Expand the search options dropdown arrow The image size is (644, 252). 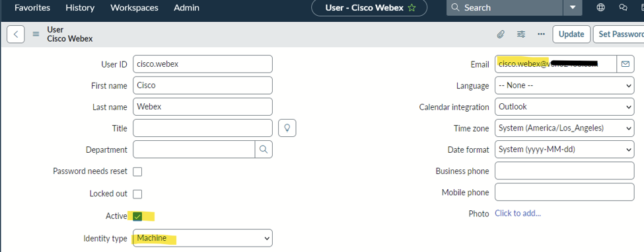click(572, 7)
